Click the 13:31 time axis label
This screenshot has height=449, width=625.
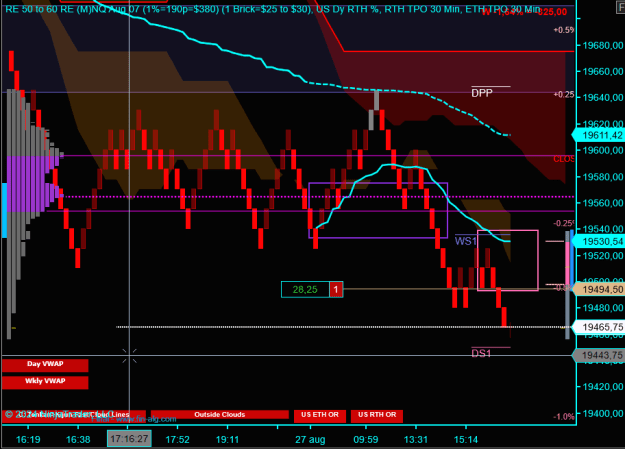click(x=416, y=439)
